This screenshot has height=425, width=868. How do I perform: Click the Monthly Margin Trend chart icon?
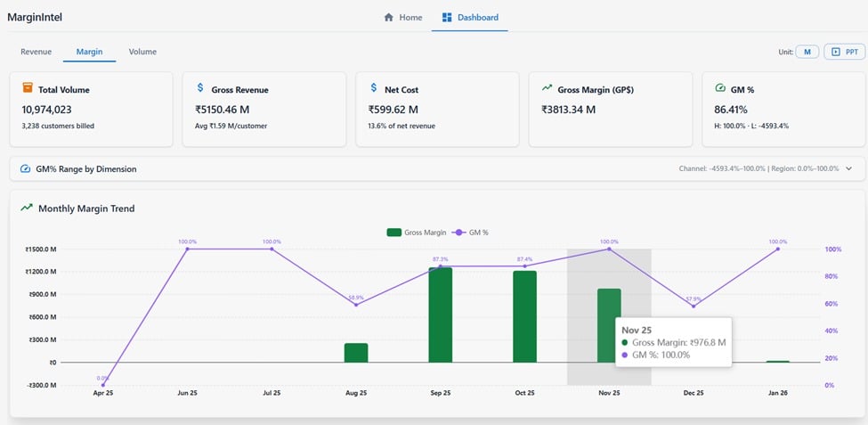[x=26, y=208]
